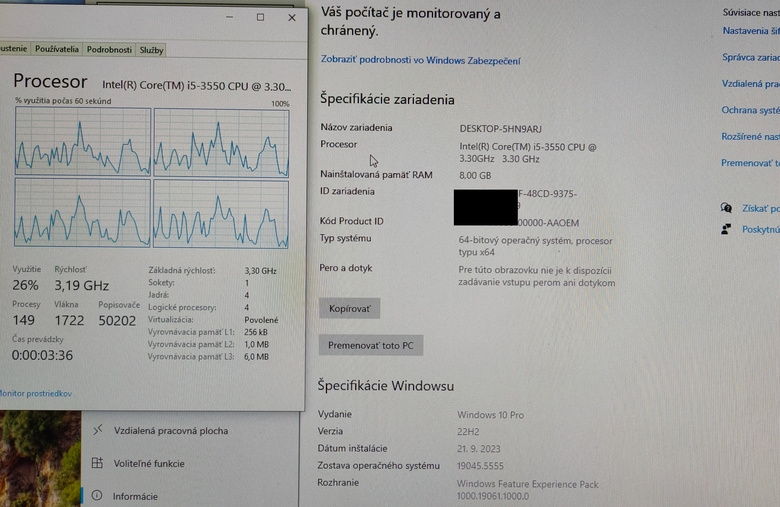This screenshot has width=780, height=507.
Task: Click the 3,19 GHz speed value
Action: (82, 286)
